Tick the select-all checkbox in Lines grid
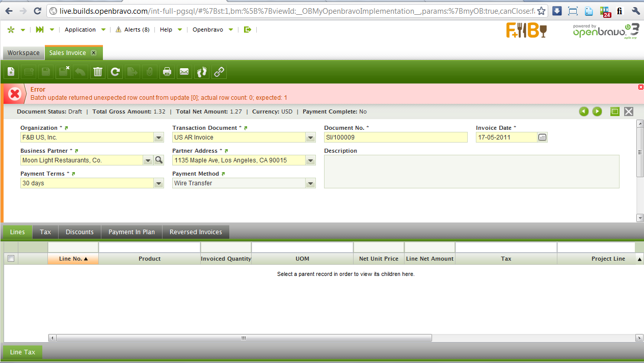 pyautogui.click(x=11, y=259)
